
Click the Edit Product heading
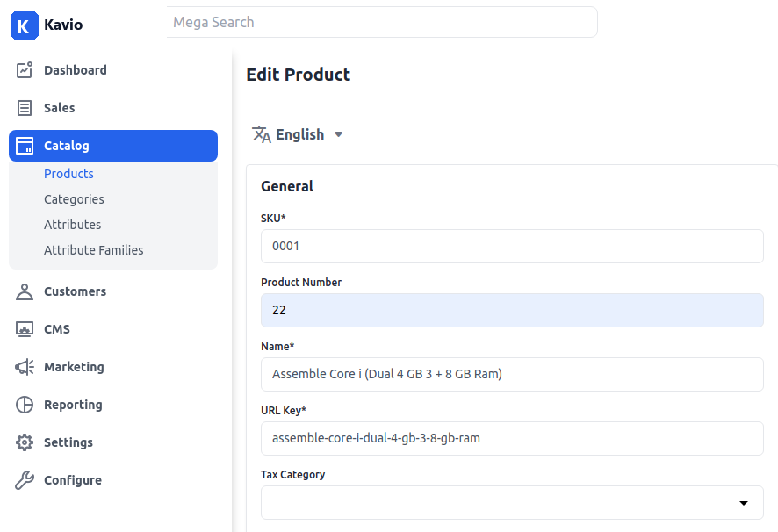(299, 75)
